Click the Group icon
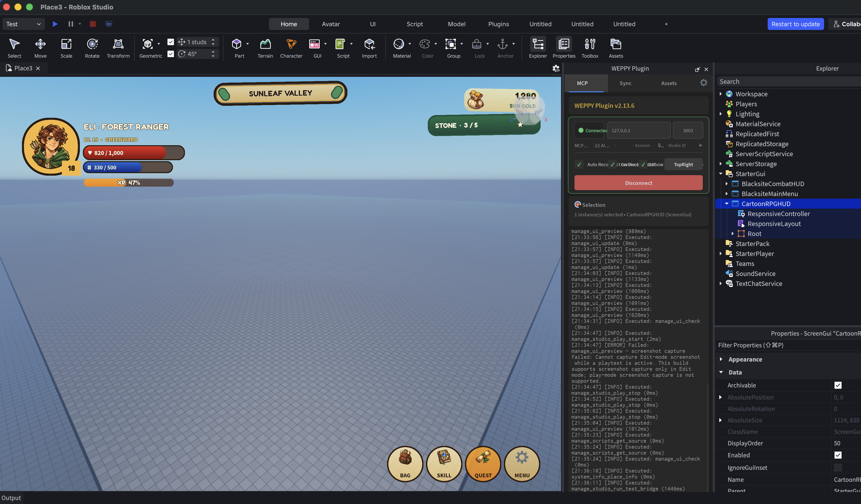861x504 pixels. (451, 44)
